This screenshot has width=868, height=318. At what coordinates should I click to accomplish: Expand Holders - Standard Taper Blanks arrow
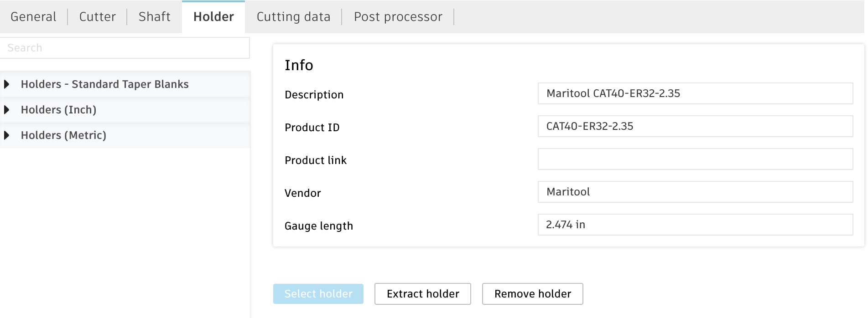(x=7, y=84)
